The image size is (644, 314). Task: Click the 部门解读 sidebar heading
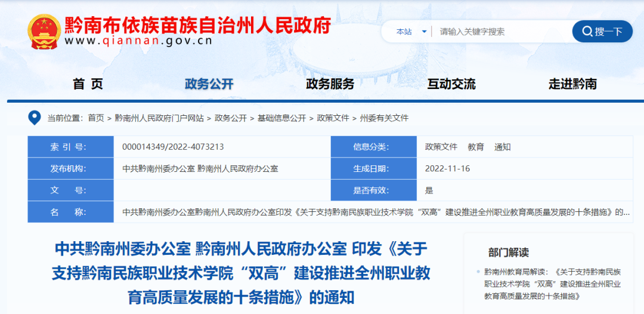[x=509, y=252]
